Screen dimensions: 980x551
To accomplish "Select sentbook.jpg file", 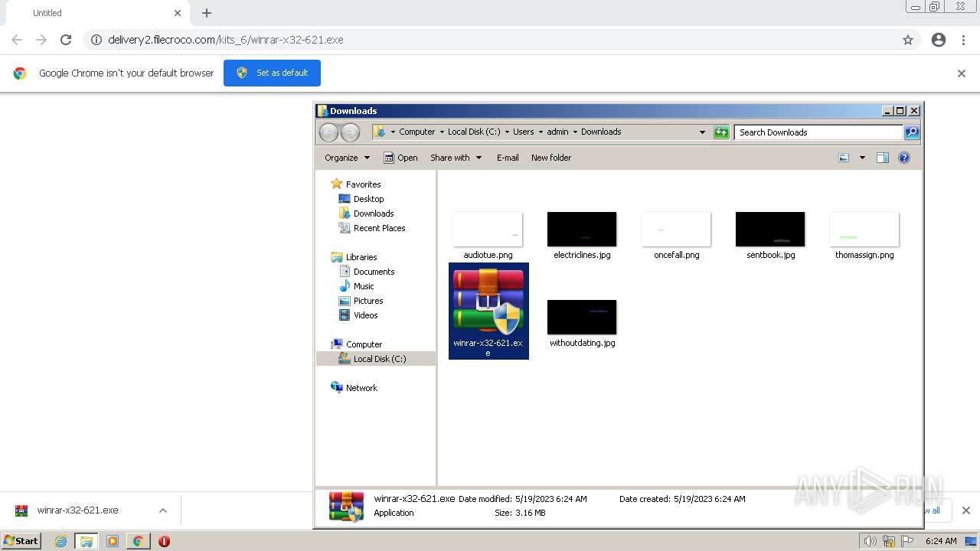I will [770, 236].
